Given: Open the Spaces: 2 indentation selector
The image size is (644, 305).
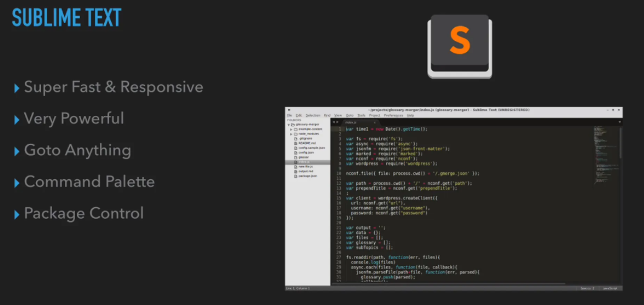Looking at the screenshot, I should [587, 288].
